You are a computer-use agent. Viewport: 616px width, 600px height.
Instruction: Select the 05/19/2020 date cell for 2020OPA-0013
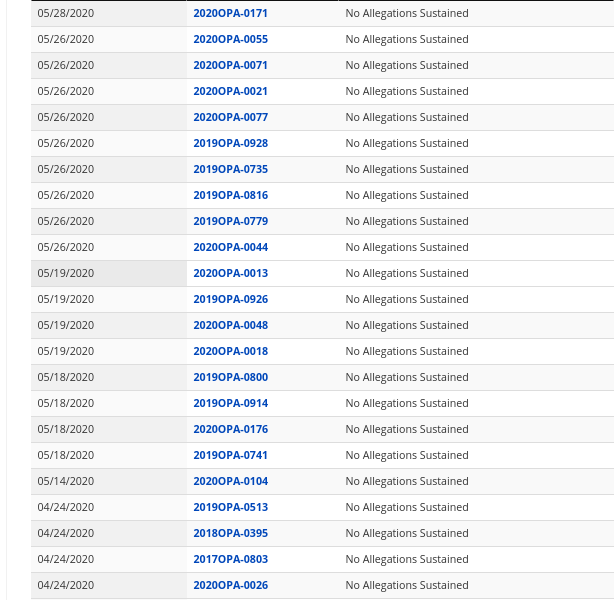tap(109, 273)
